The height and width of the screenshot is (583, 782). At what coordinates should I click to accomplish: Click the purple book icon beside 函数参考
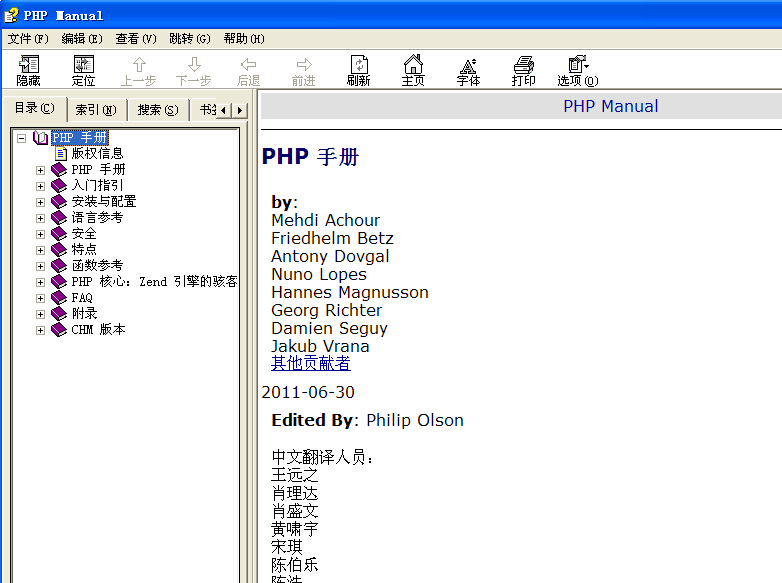pyautogui.click(x=59, y=265)
